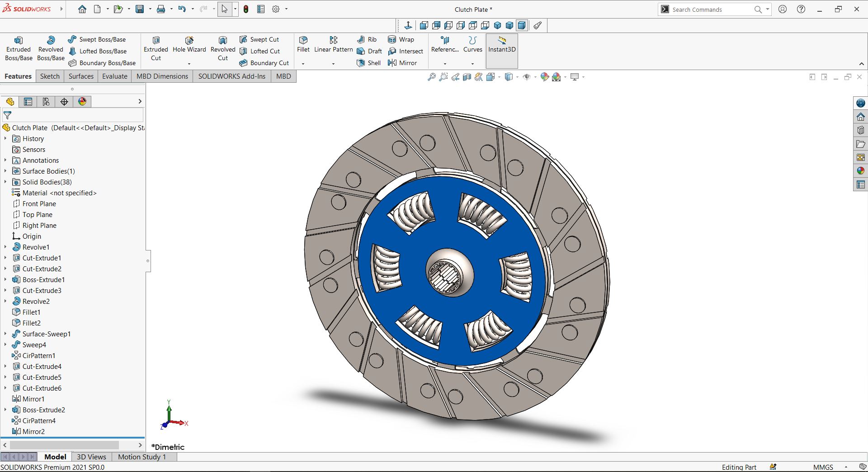Open the DisplayManager color ball tab

(x=82, y=102)
